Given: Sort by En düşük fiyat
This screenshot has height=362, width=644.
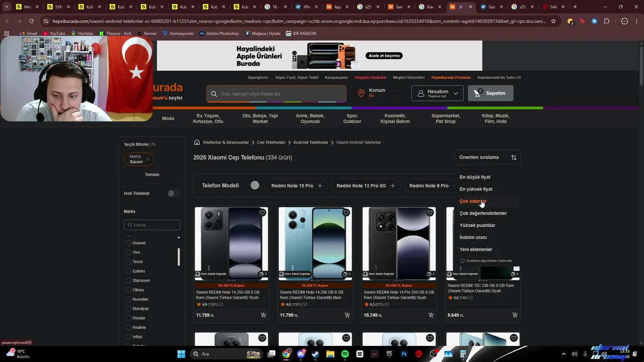Looking at the screenshot, I should click(475, 177).
